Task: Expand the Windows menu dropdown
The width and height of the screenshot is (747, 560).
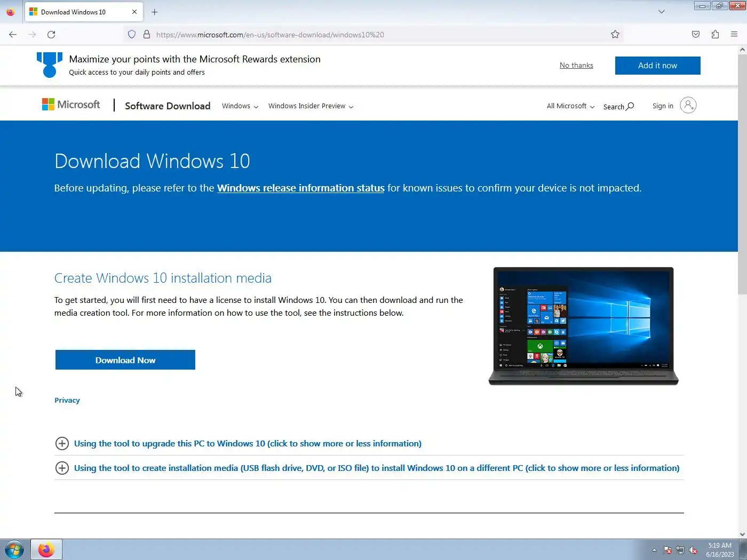Action: pos(240,106)
